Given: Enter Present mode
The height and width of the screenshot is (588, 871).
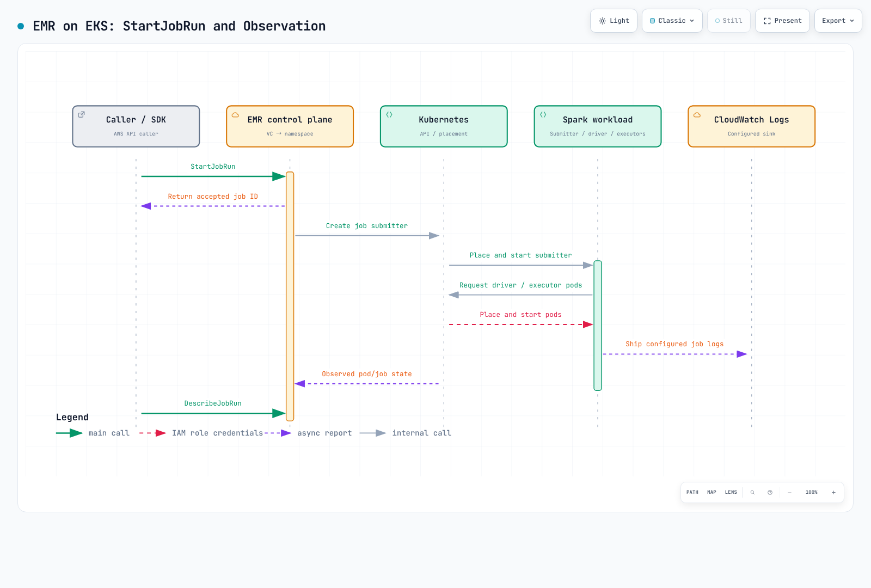Looking at the screenshot, I should tap(782, 21).
